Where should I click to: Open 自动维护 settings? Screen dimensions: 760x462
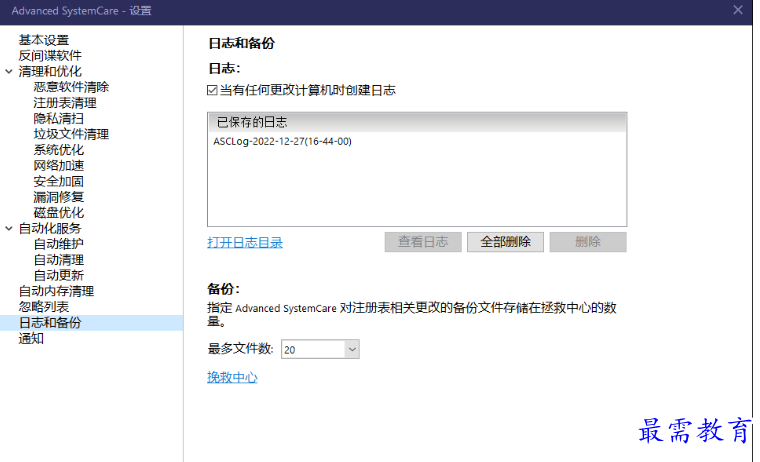point(59,244)
